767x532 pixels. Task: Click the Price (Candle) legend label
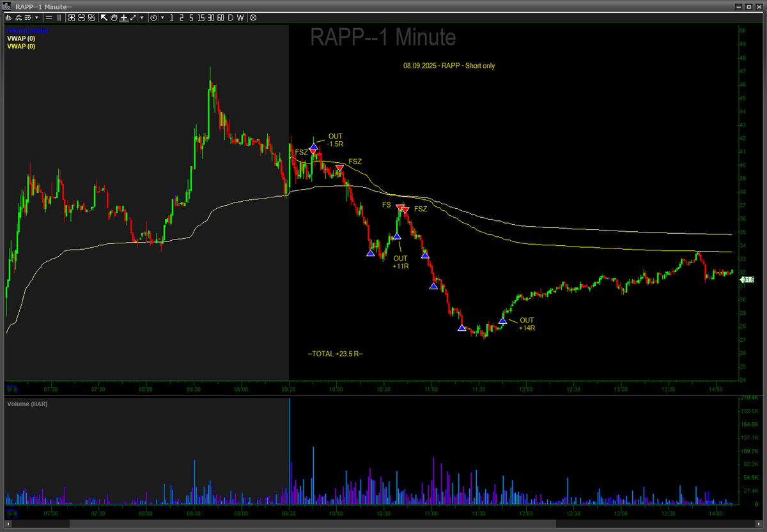point(27,30)
